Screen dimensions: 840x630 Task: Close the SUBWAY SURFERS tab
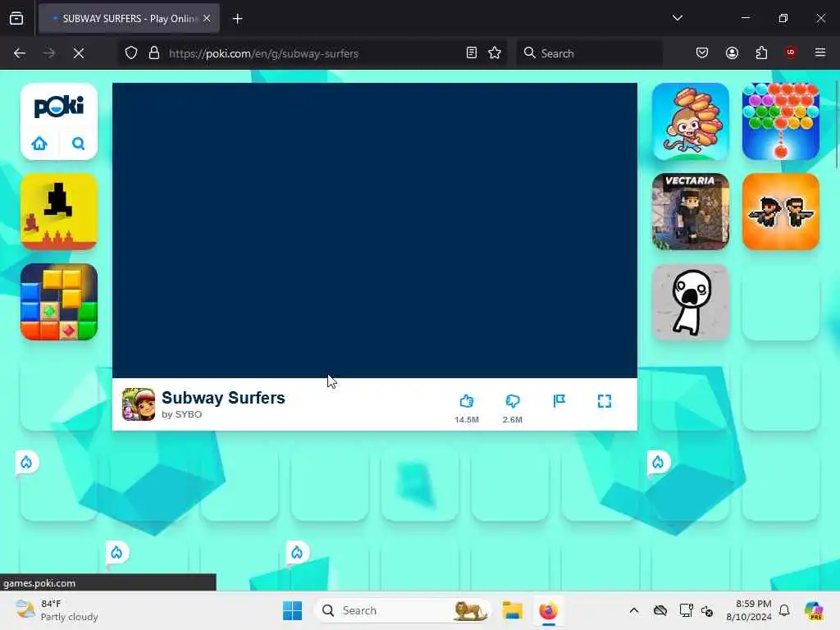[x=207, y=18]
